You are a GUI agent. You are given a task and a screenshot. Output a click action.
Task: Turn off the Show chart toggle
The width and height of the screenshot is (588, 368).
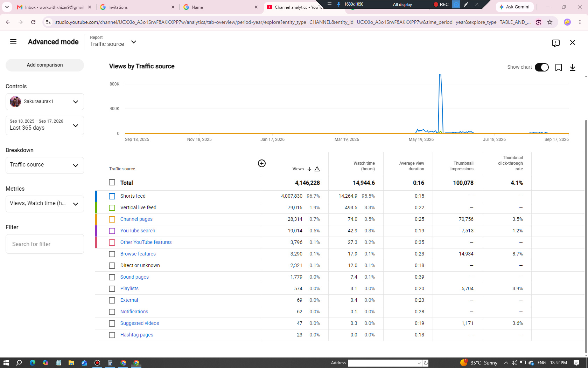click(541, 67)
